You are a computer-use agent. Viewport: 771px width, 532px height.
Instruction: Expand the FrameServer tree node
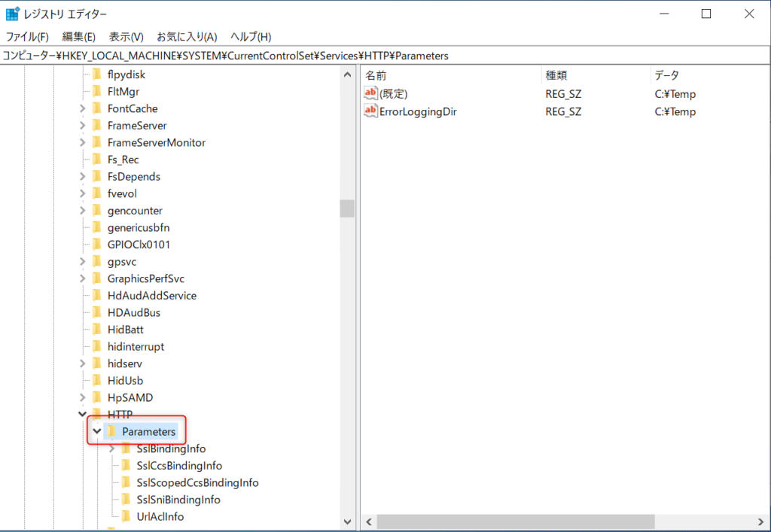pos(83,125)
